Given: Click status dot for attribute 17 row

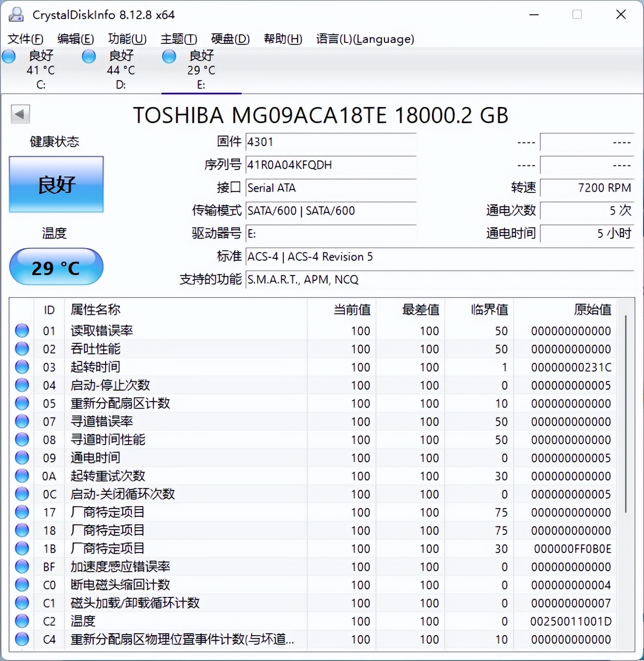Looking at the screenshot, I should coord(22,512).
